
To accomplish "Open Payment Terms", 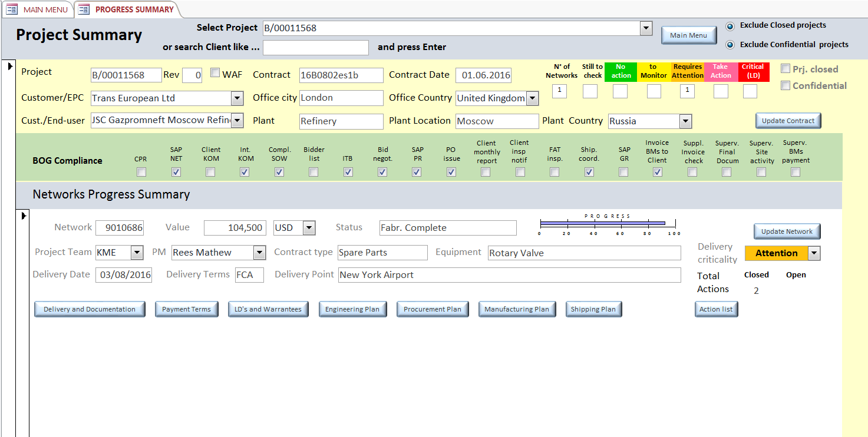I will pos(186,309).
